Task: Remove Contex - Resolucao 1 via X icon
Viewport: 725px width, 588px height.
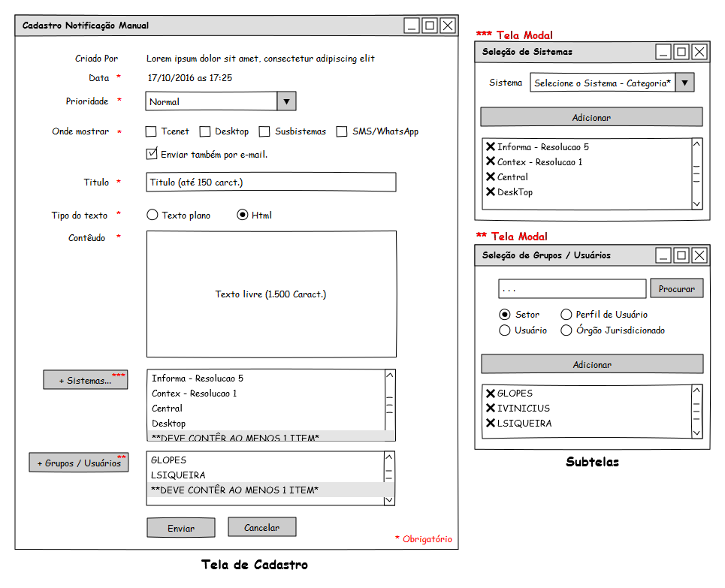Action: 491,162
